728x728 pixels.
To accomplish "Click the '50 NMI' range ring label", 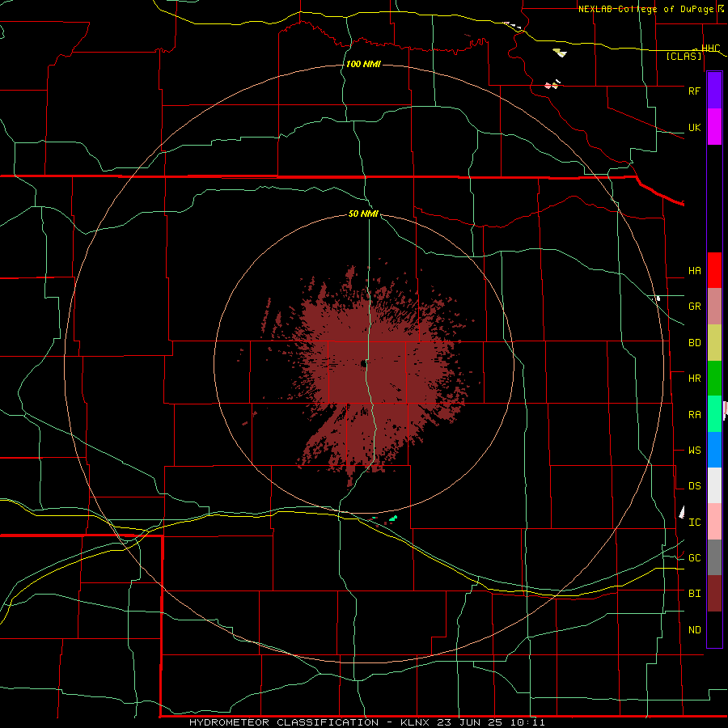I will pyautogui.click(x=363, y=214).
